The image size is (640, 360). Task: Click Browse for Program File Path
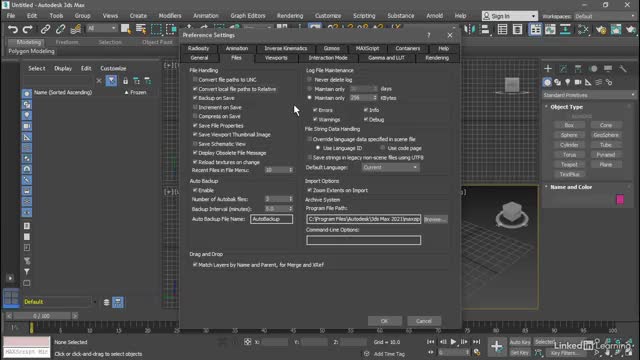pyautogui.click(x=435, y=219)
